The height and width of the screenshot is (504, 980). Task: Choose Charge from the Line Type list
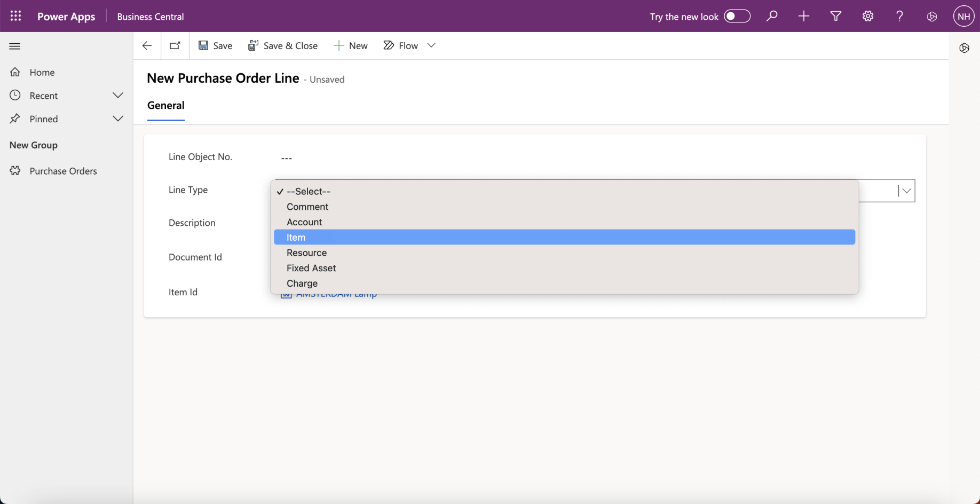[565, 283]
